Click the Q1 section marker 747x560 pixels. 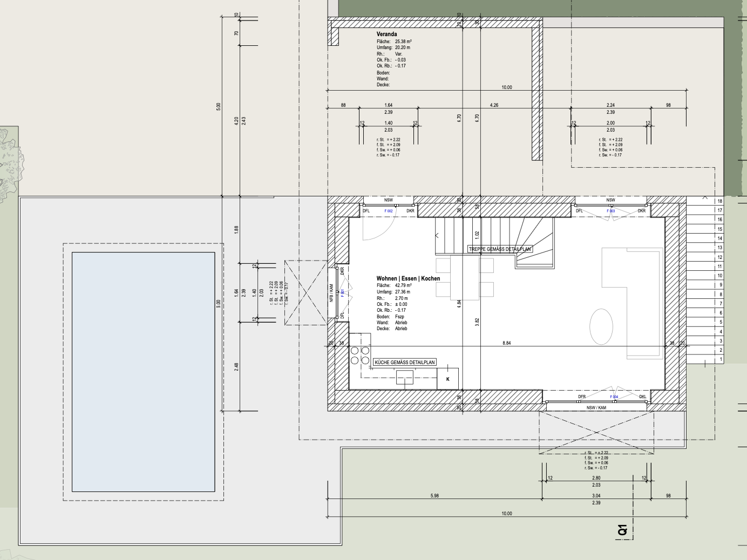[x=622, y=530]
